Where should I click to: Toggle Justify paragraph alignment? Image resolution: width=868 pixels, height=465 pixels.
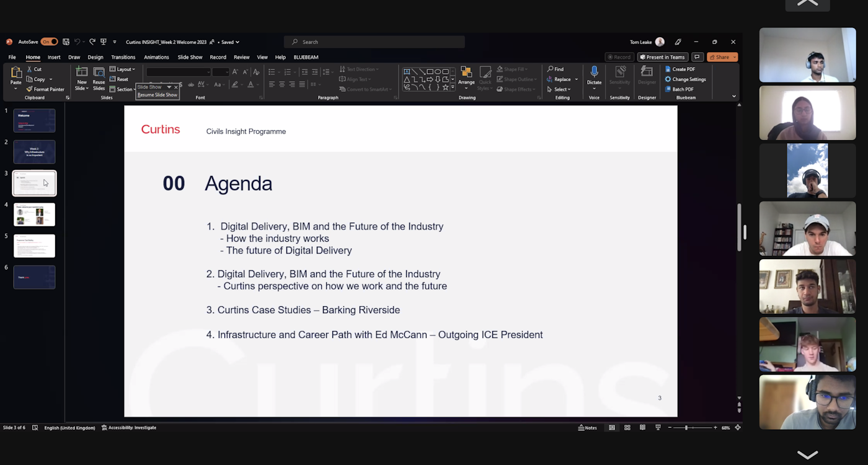pyautogui.click(x=302, y=84)
